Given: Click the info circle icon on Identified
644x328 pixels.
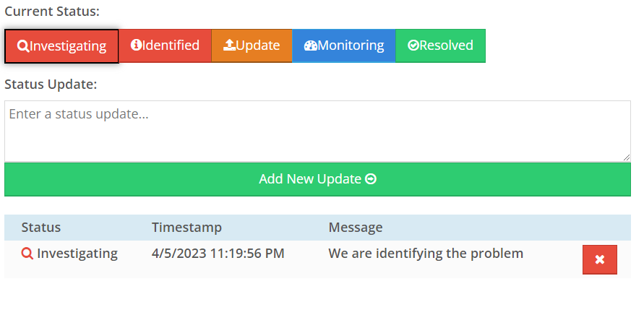Looking at the screenshot, I should 136,45.
